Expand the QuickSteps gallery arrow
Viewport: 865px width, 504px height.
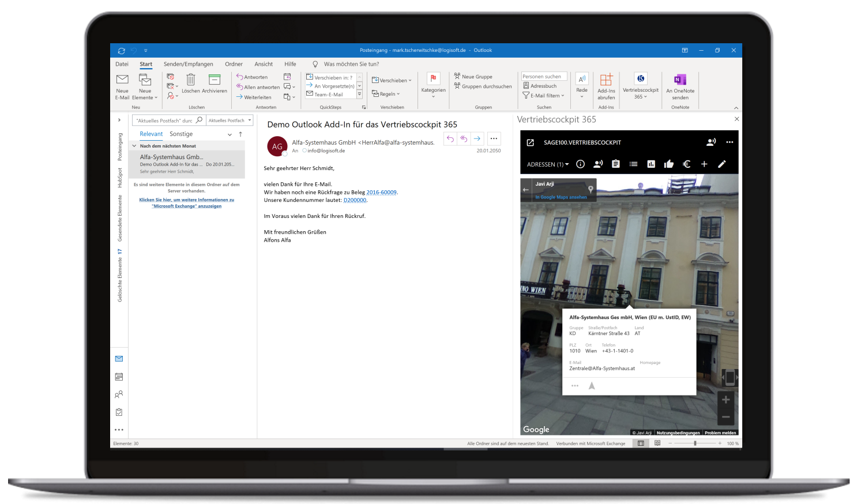(x=359, y=94)
